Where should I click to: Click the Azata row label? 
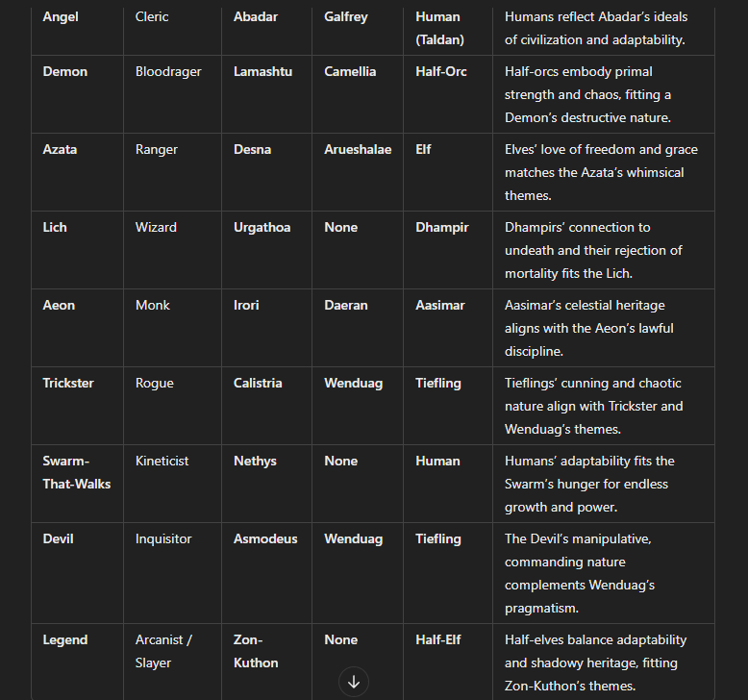pyautogui.click(x=60, y=150)
